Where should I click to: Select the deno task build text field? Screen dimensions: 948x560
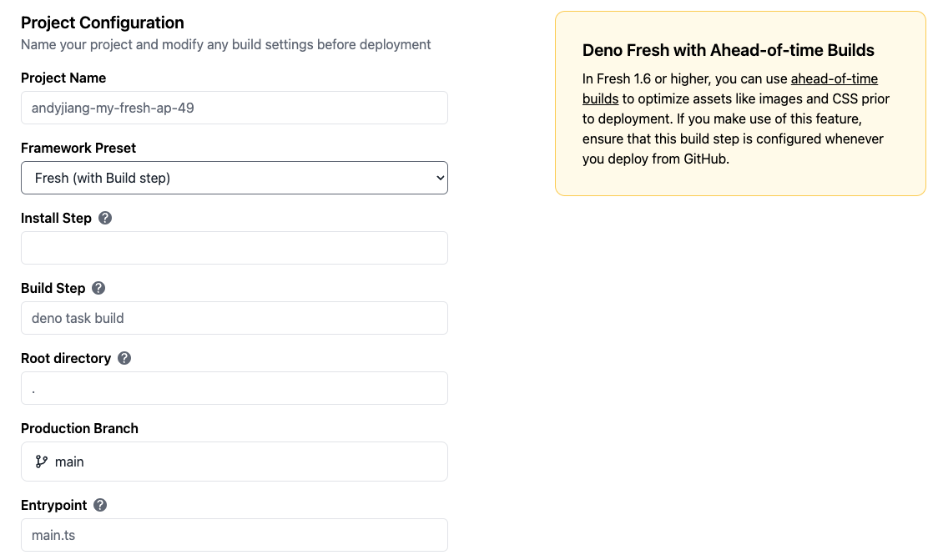(x=234, y=318)
